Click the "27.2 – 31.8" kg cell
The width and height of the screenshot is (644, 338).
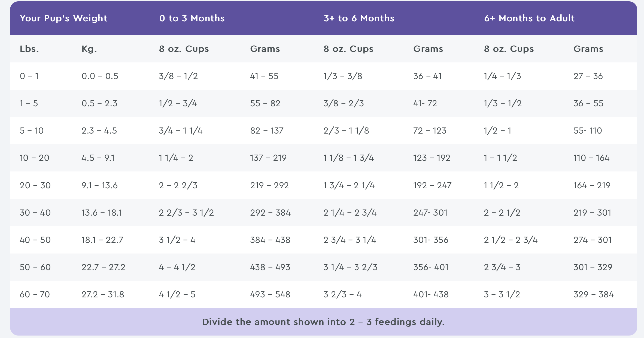pos(103,294)
